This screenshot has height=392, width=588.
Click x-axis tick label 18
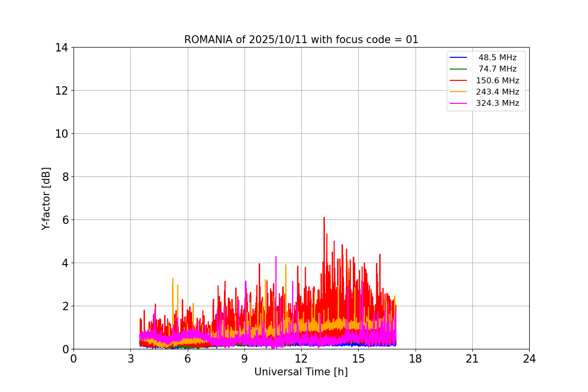416,359
